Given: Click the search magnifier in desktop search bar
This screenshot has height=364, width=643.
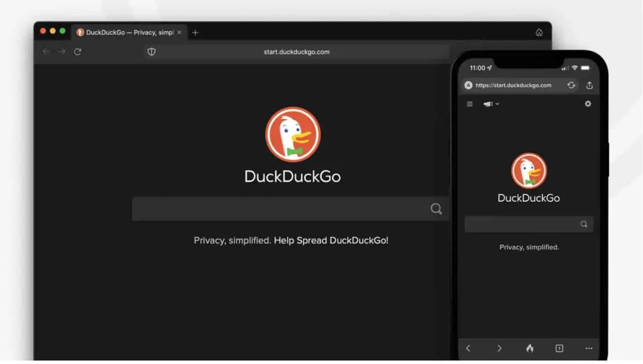Looking at the screenshot, I should pos(436,208).
